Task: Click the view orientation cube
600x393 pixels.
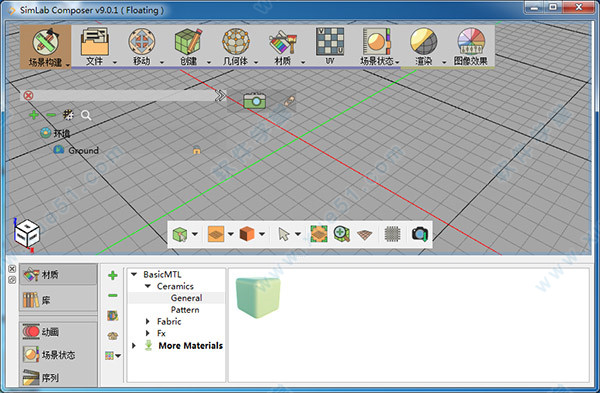Action: click(26, 235)
